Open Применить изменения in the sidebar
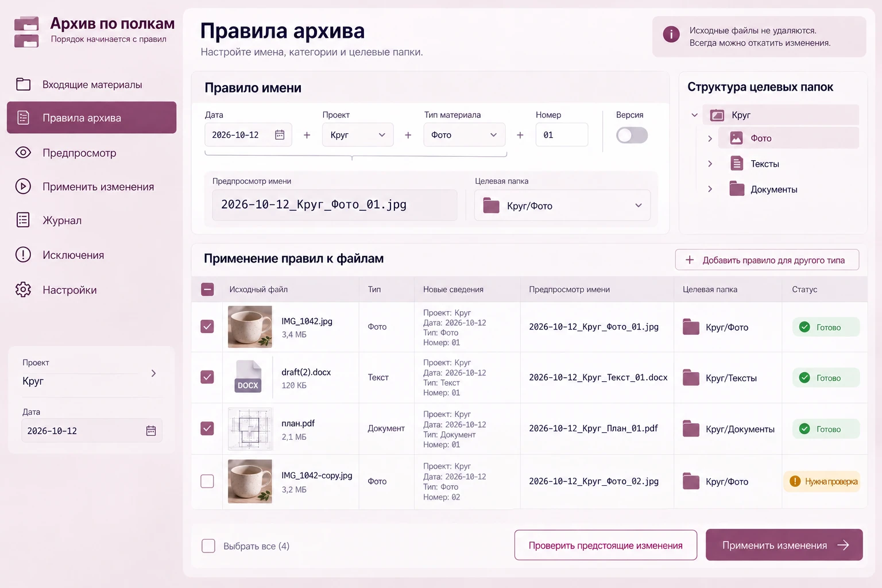The height and width of the screenshot is (588, 882). tap(91, 187)
